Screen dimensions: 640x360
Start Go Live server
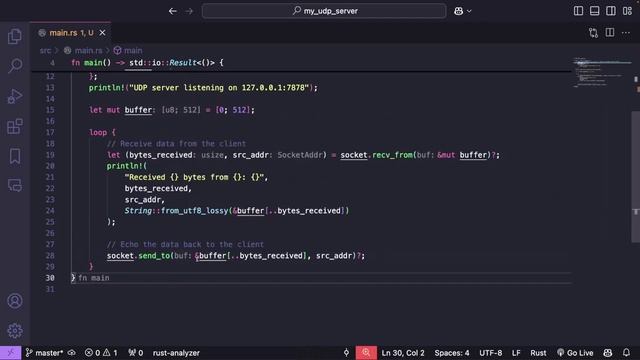click(x=575, y=353)
